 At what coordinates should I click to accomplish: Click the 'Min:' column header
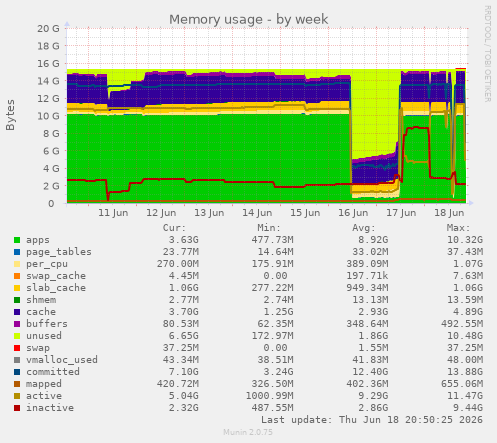[269, 228]
